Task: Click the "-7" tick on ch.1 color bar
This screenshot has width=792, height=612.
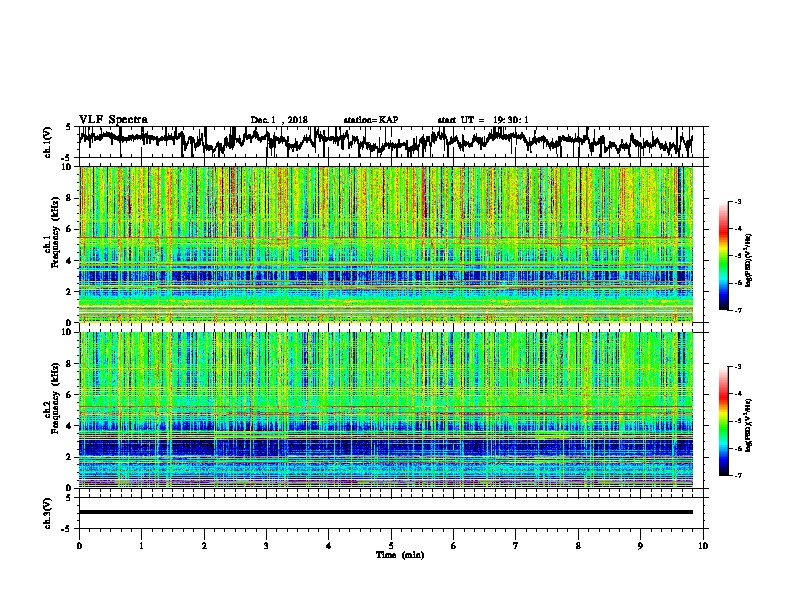Action: (x=737, y=310)
